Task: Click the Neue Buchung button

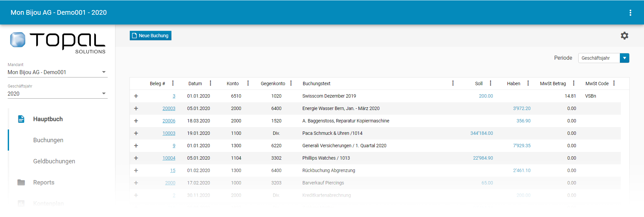Action: (151, 36)
